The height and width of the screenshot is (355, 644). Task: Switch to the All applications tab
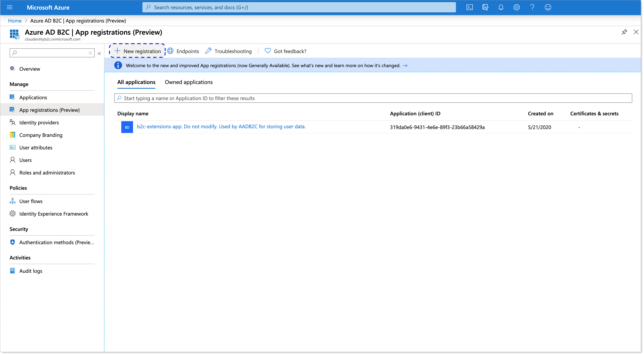[x=136, y=82]
